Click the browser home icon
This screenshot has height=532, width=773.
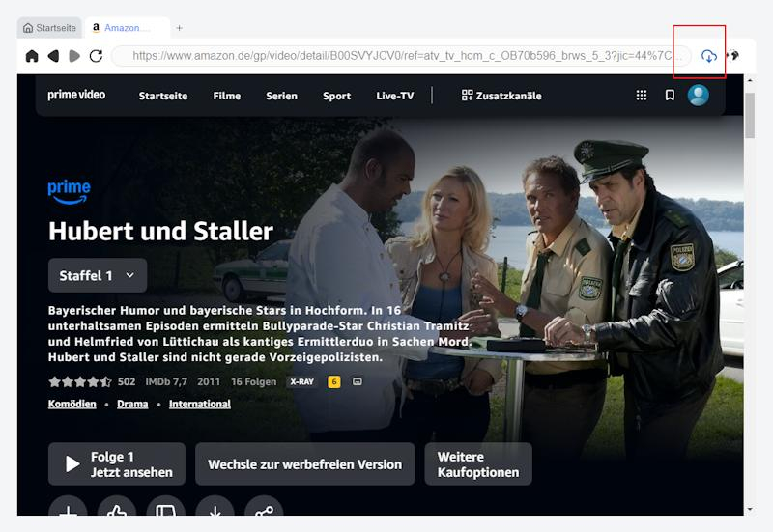32,56
